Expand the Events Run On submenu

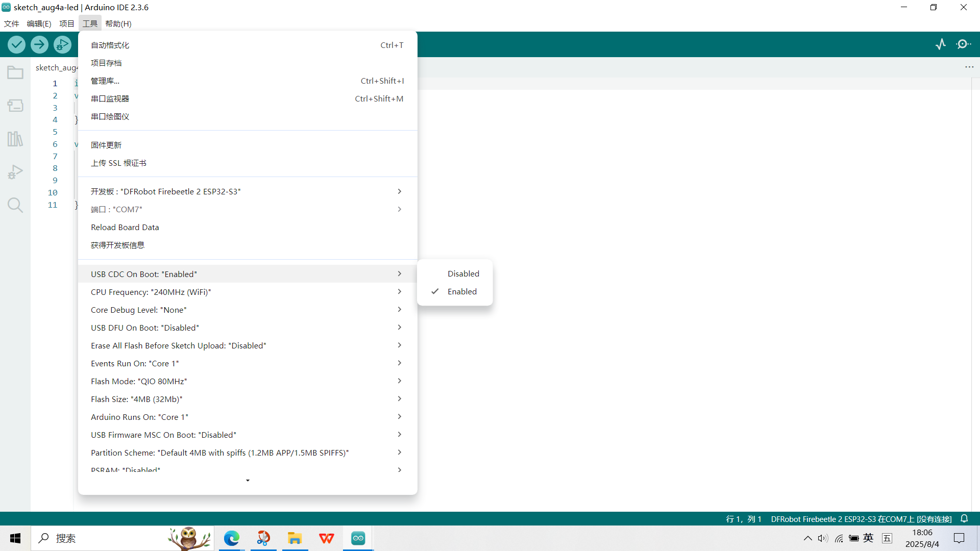[248, 363]
